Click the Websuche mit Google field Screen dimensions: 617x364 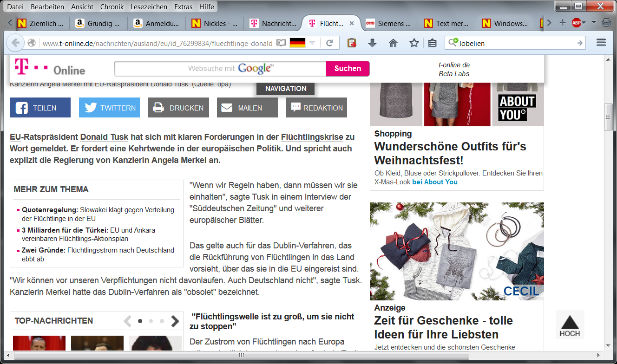(220, 69)
